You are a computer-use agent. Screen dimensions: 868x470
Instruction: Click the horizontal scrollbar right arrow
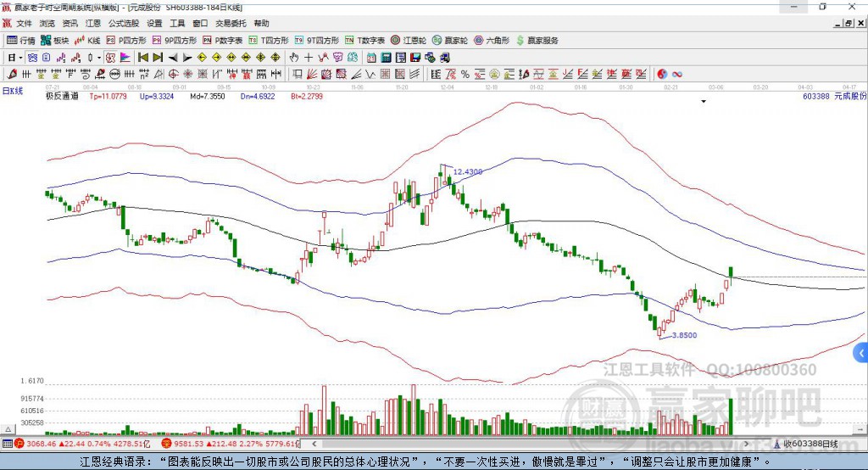[746, 444]
